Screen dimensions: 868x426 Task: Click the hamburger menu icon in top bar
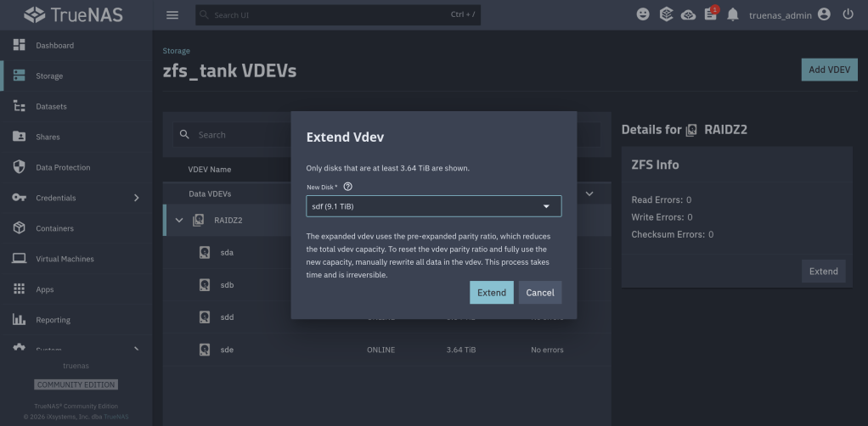172,15
